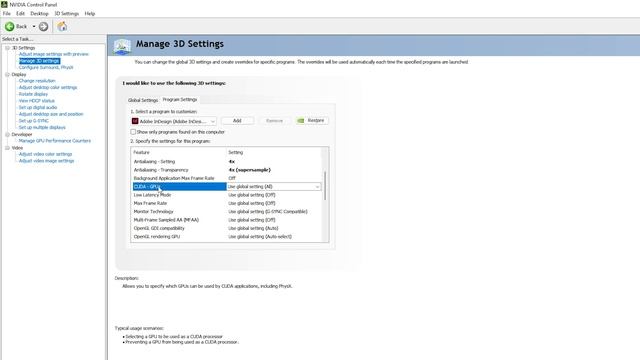The height and width of the screenshot is (360, 640).
Task: Open Set up multiple displays
Action: point(42,127)
